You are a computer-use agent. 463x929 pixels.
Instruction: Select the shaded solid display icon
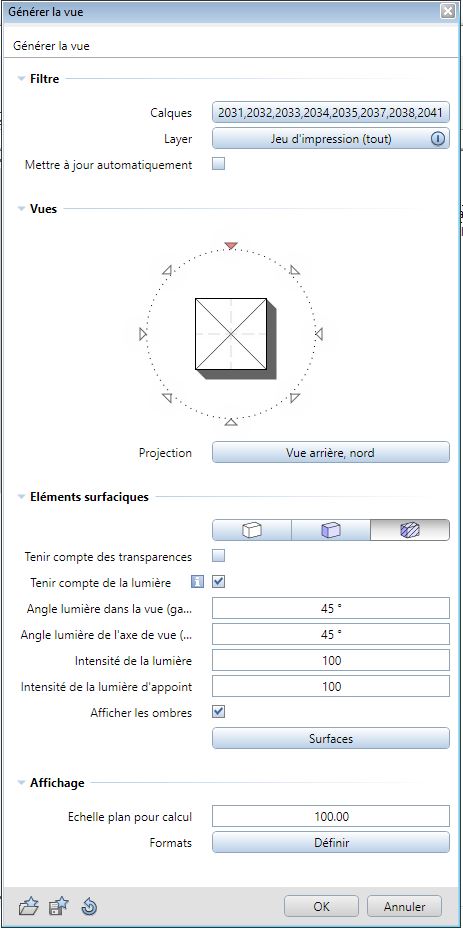[x=331, y=530]
